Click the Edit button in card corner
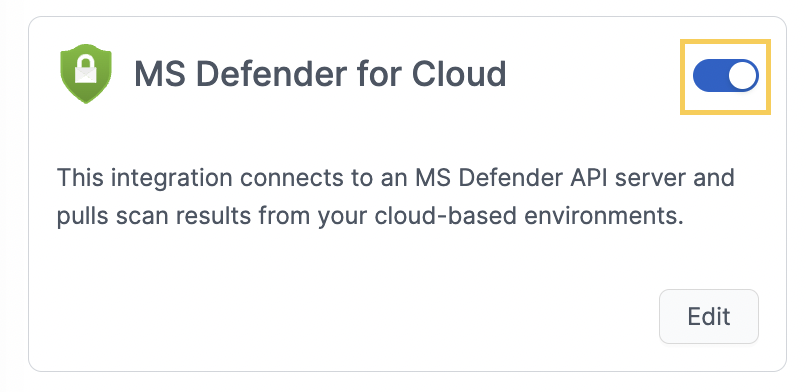 (x=709, y=316)
